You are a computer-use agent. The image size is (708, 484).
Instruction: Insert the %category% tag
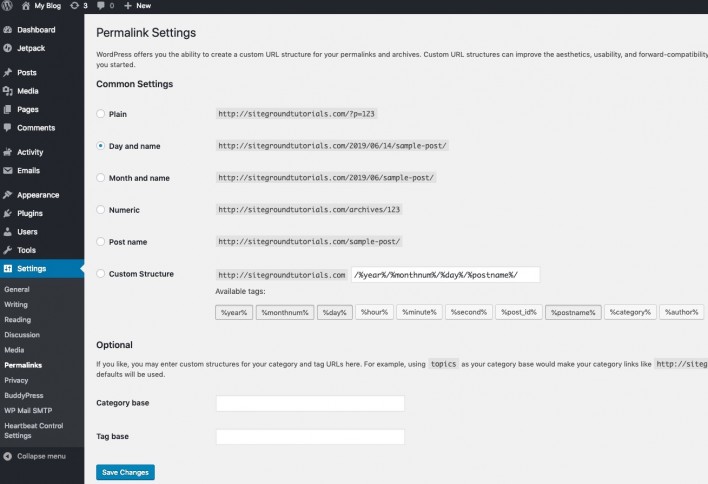(630, 312)
